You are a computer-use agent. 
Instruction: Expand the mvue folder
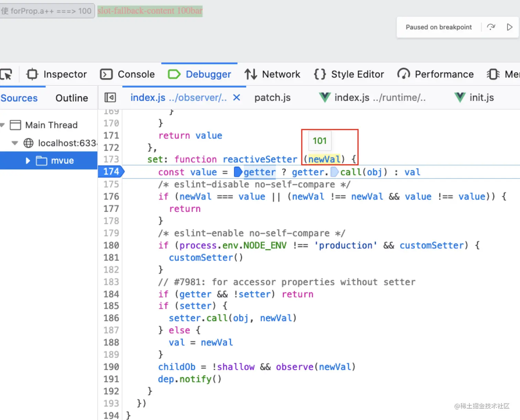pyautogui.click(x=28, y=161)
